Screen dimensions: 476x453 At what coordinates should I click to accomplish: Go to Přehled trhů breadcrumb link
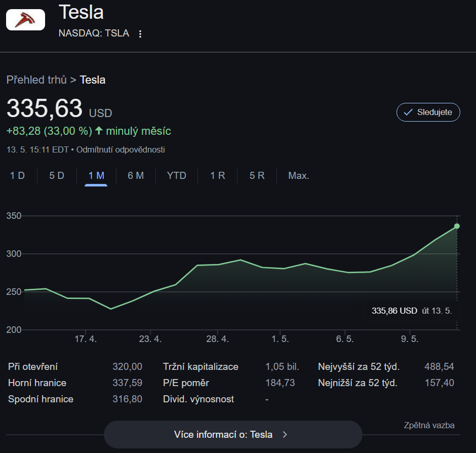pyautogui.click(x=36, y=80)
